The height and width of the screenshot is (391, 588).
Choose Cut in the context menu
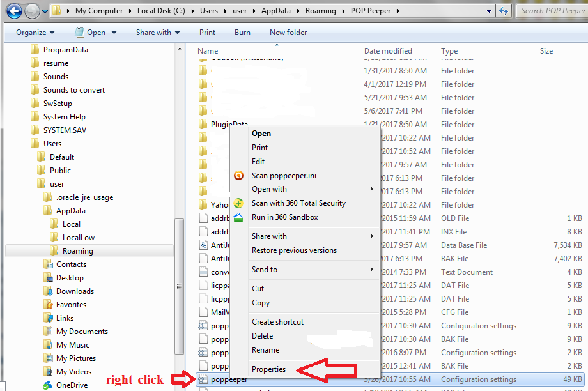258,288
